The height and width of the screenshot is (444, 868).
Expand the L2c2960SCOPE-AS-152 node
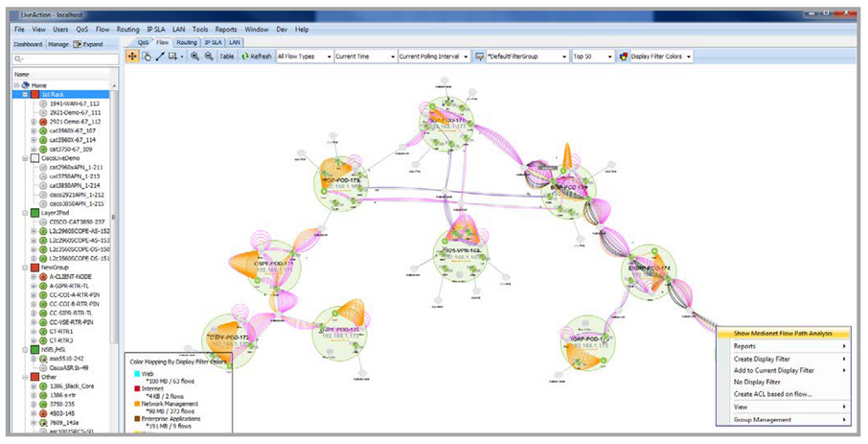click(34, 231)
